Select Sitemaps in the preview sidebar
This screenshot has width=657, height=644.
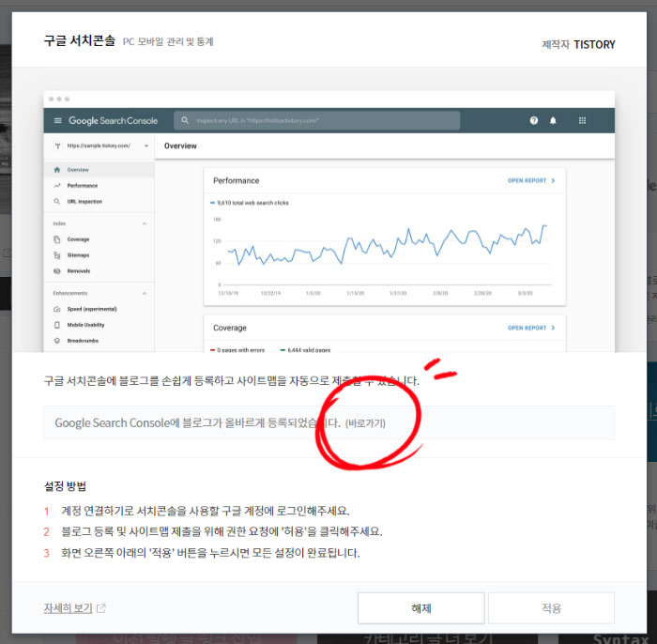click(x=99, y=255)
